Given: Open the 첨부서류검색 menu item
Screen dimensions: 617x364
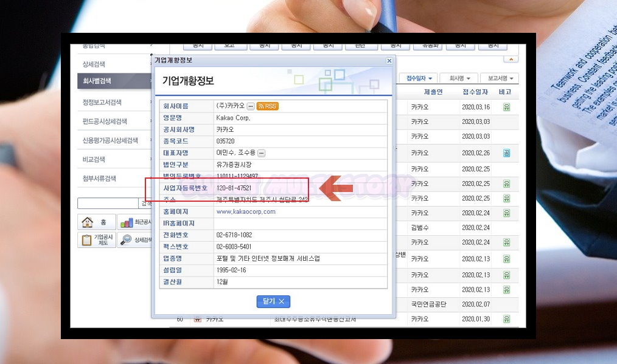Looking at the screenshot, I should pyautogui.click(x=99, y=179).
